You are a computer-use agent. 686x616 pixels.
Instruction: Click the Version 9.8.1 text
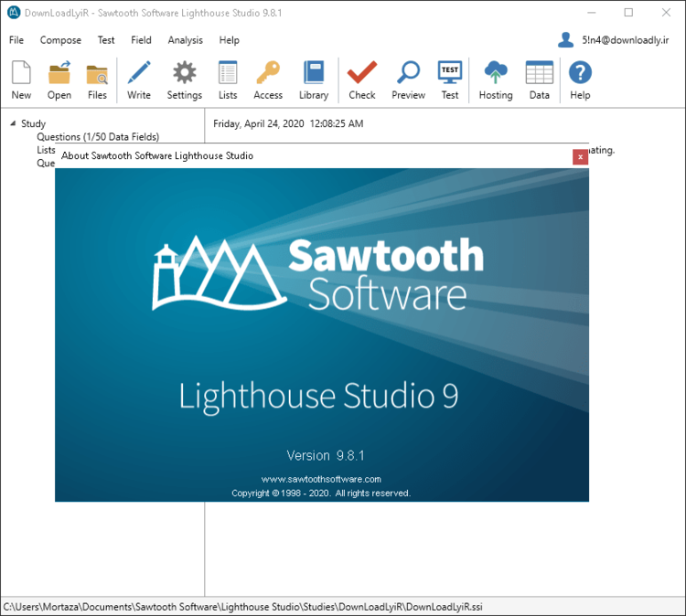coord(326,455)
